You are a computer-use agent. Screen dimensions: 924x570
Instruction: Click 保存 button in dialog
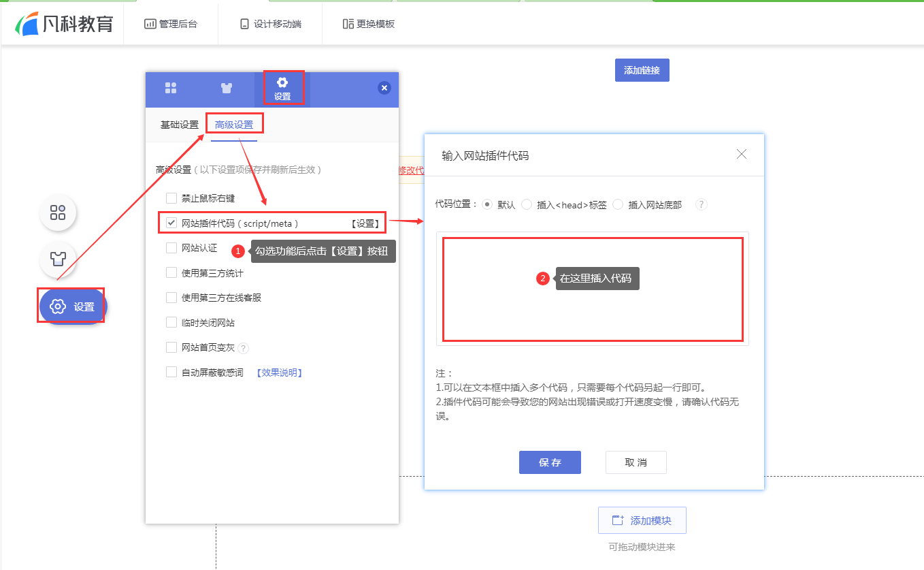click(550, 462)
